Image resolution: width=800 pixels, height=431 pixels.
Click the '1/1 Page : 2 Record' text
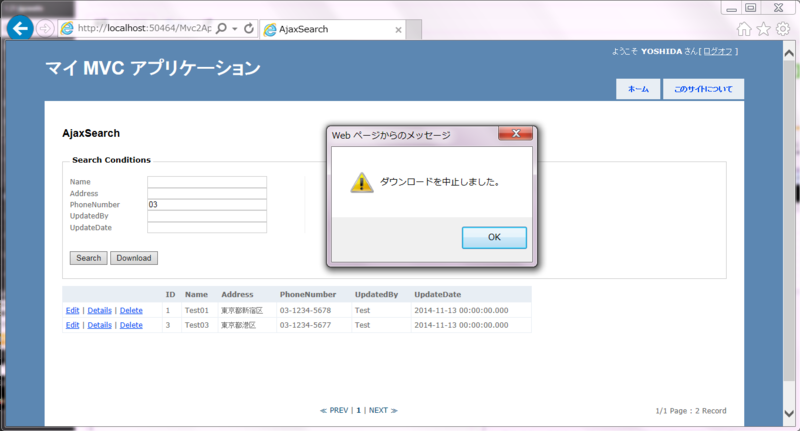pos(691,411)
